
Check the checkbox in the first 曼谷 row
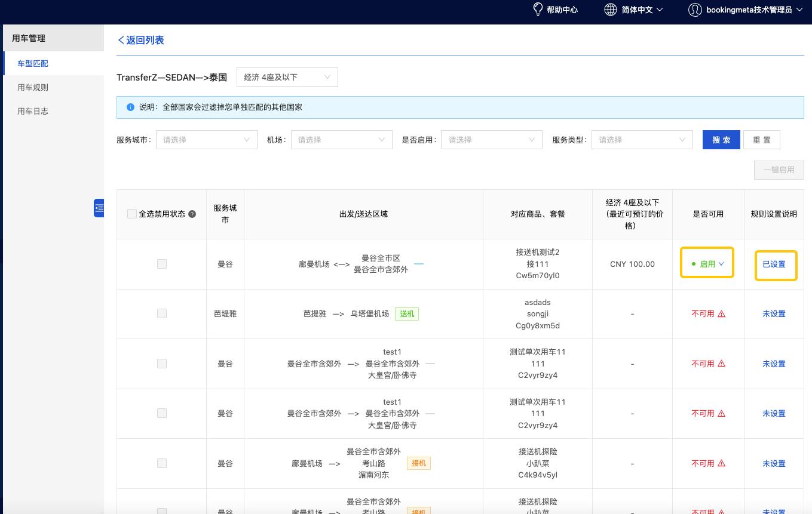click(x=161, y=263)
